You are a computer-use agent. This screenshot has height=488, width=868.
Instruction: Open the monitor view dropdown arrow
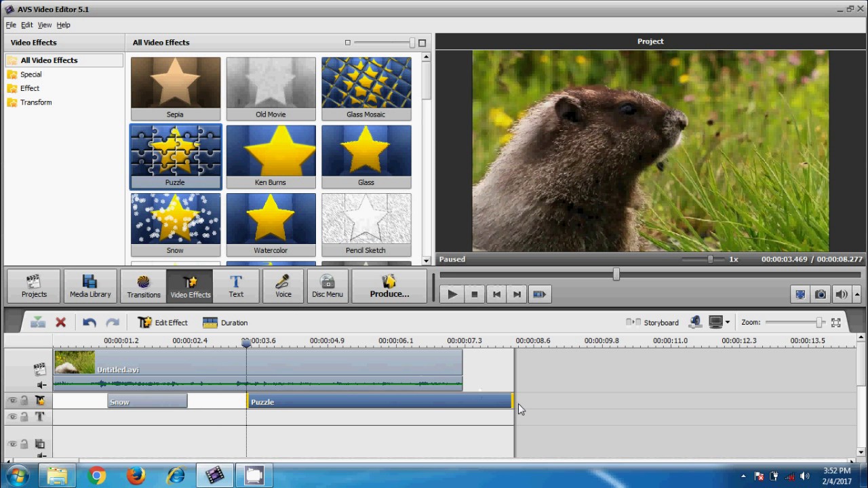click(x=728, y=323)
